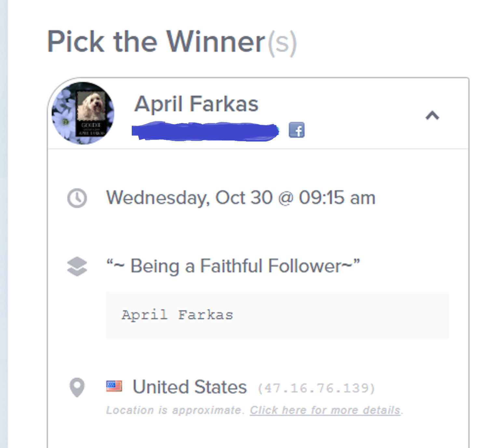The width and height of the screenshot is (488, 448).
Task: Click the United States flag icon
Action: point(114,386)
